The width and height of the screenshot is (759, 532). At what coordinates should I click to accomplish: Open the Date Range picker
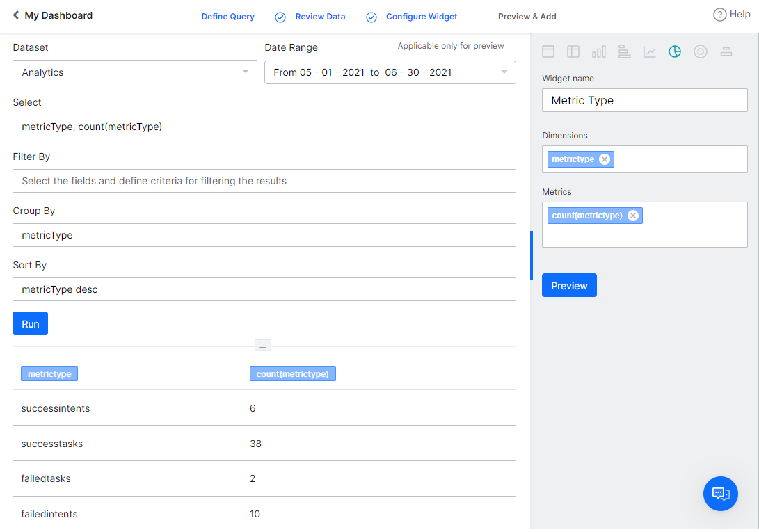pos(390,72)
